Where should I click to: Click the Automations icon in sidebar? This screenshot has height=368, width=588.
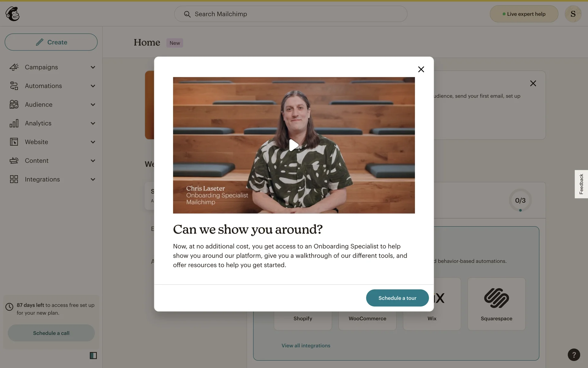pos(14,86)
